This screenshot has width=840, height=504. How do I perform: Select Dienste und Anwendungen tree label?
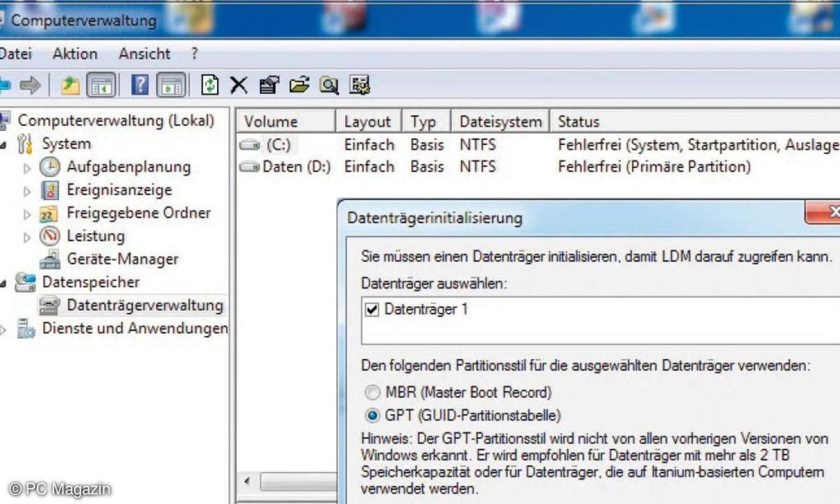click(x=135, y=328)
